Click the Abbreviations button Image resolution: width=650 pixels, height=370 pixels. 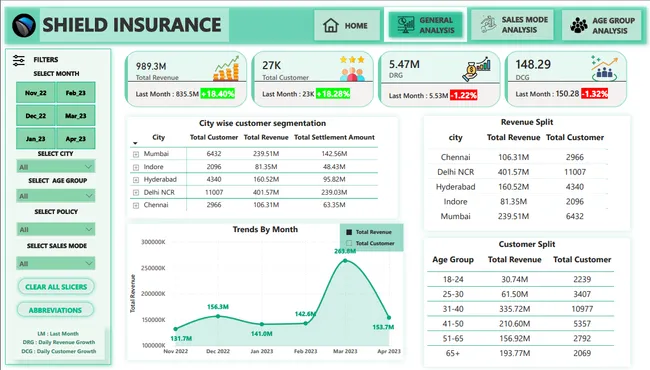coord(55,310)
